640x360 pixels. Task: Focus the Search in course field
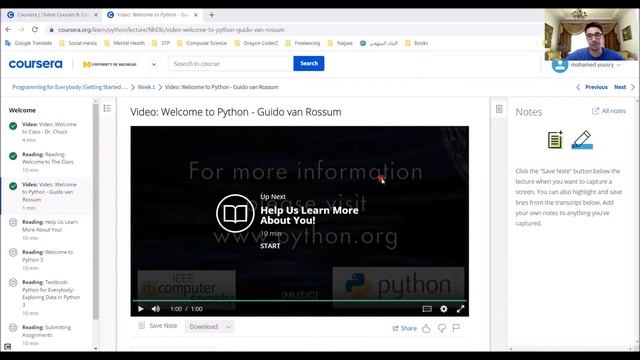click(231, 64)
